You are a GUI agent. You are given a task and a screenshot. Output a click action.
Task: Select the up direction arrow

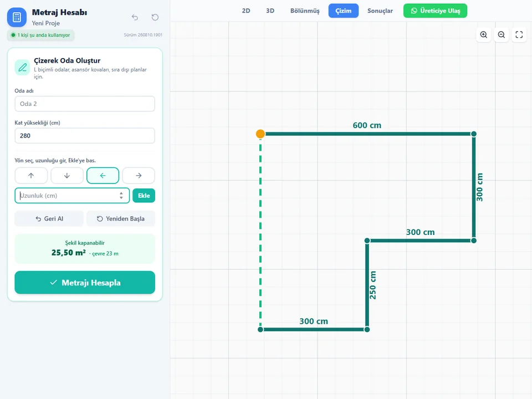[31, 176]
